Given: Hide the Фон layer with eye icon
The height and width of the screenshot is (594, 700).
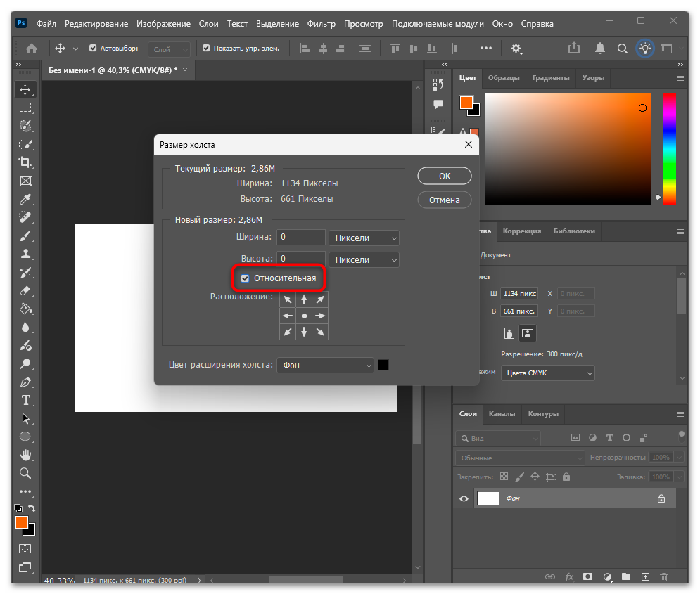Looking at the screenshot, I should [464, 498].
